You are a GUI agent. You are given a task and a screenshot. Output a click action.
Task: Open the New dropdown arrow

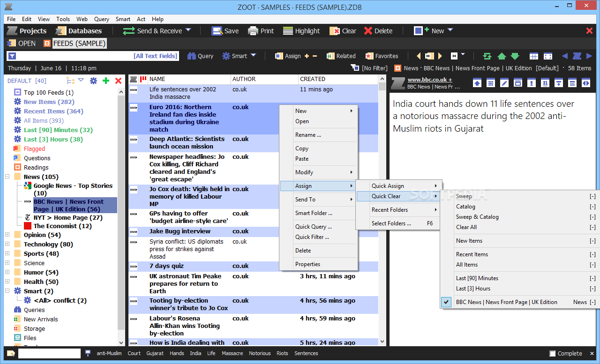point(450,30)
